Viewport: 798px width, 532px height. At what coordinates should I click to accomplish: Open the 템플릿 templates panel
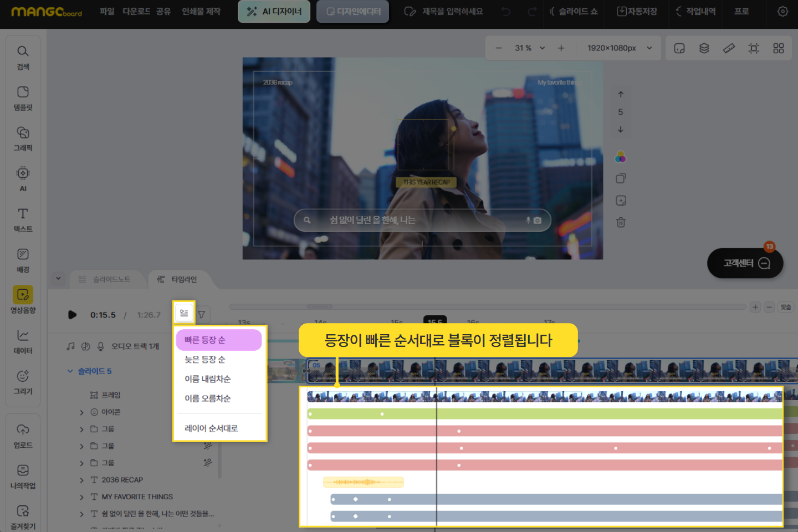pyautogui.click(x=23, y=98)
